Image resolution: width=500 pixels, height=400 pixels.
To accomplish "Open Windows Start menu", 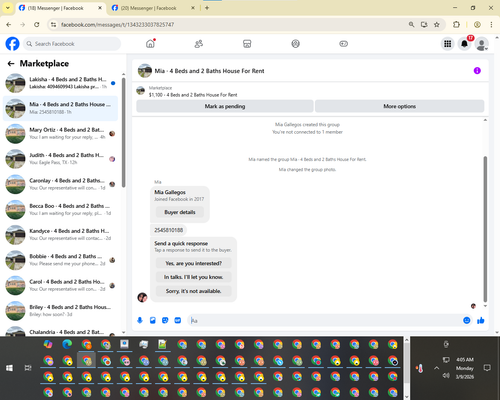I will (x=9, y=368).
